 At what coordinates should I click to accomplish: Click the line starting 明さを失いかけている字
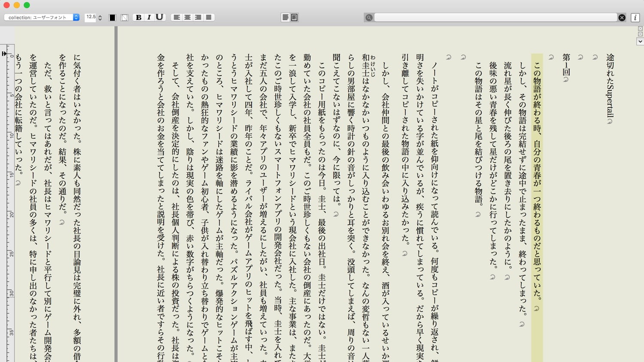click(x=420, y=208)
